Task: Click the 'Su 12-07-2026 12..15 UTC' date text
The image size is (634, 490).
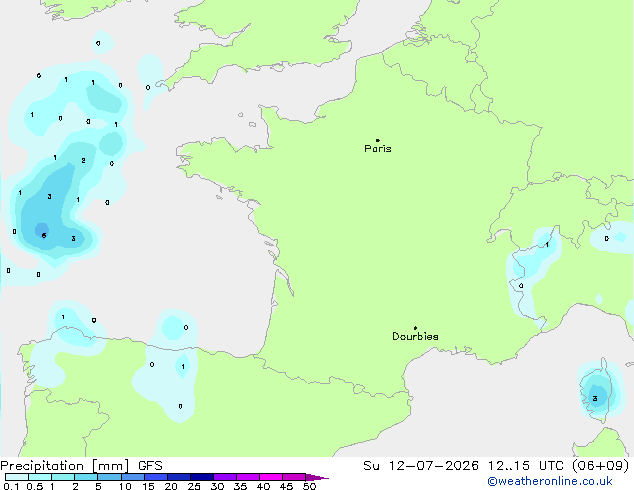Action: 464,466
